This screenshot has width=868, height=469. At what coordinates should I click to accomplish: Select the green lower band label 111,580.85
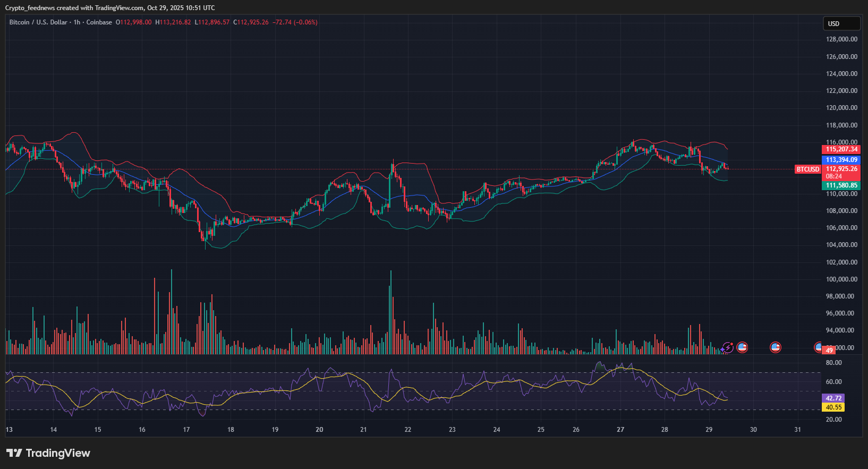[x=841, y=185]
